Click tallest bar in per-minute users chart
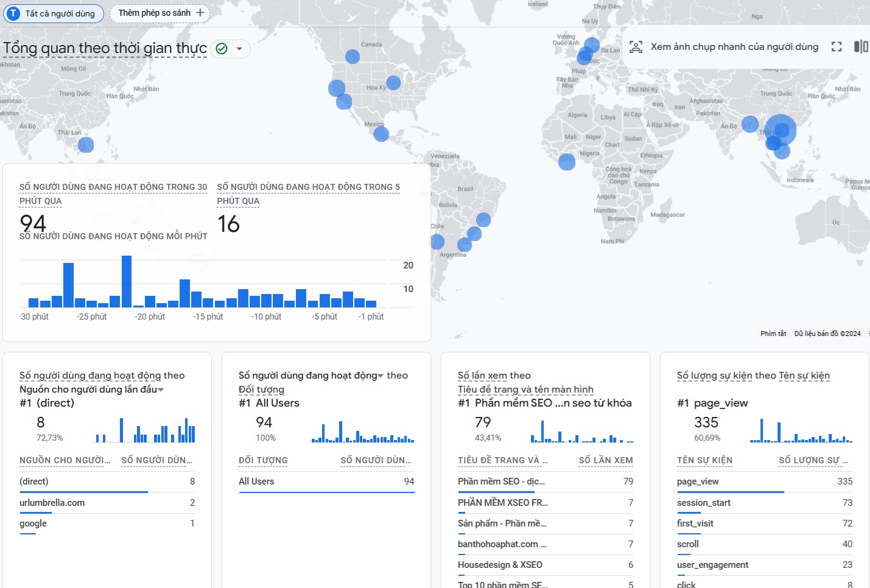 (127, 281)
